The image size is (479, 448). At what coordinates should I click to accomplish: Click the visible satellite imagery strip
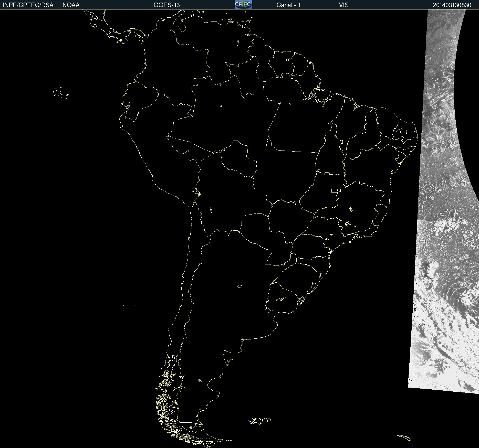[443, 202]
